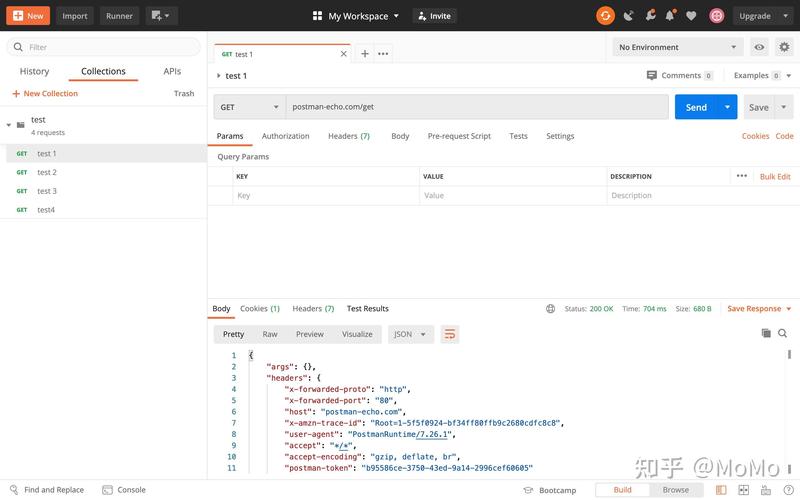
Task: Switch to two-pane layout icon in footer
Action: coord(743,490)
